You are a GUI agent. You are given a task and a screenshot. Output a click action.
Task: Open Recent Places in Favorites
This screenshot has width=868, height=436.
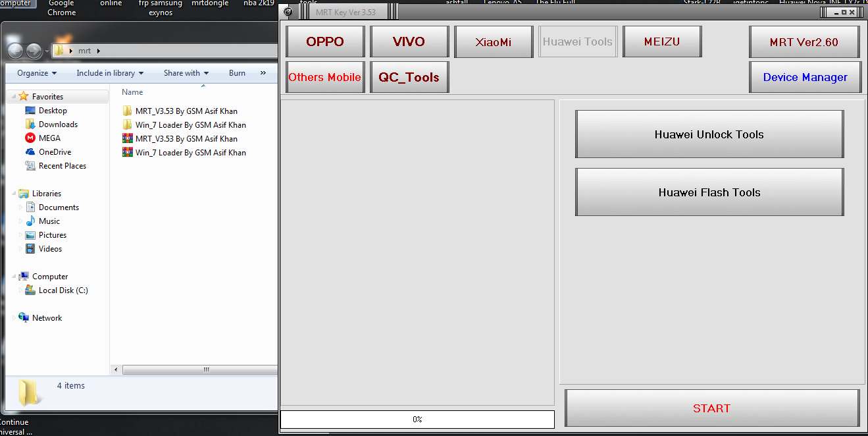(63, 166)
